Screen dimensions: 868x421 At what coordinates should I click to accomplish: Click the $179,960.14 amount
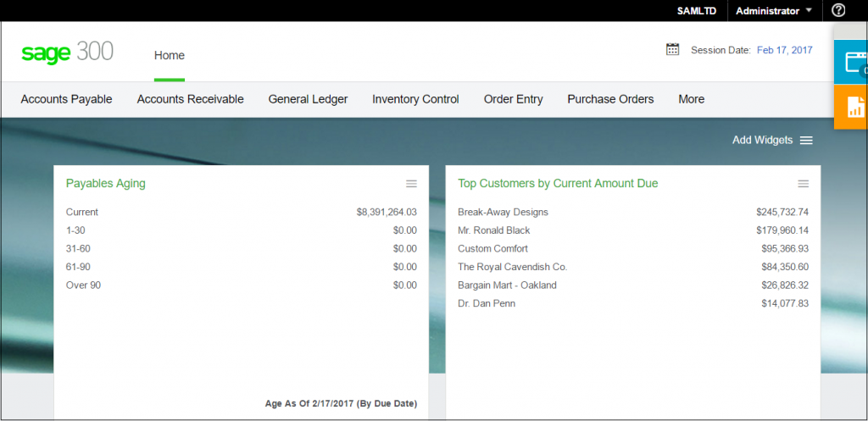[782, 230]
